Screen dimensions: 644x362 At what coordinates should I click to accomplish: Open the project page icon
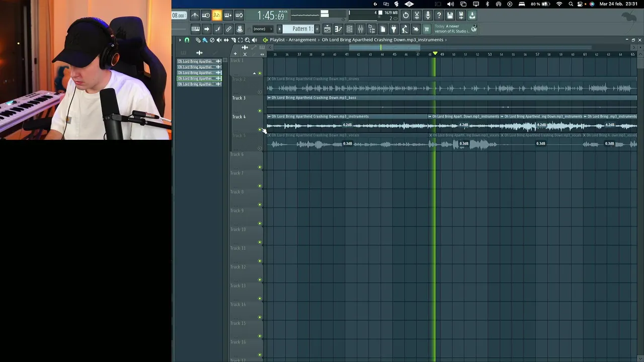(x=382, y=29)
